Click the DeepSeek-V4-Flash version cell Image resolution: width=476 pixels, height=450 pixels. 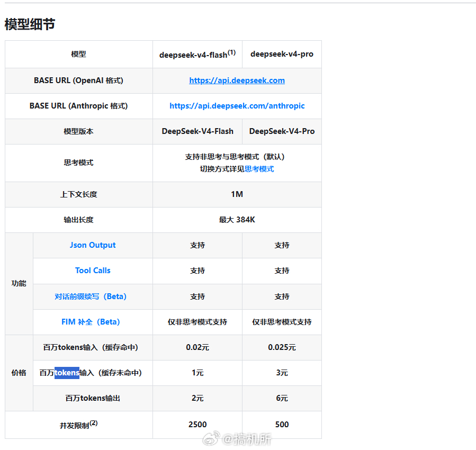point(197,131)
